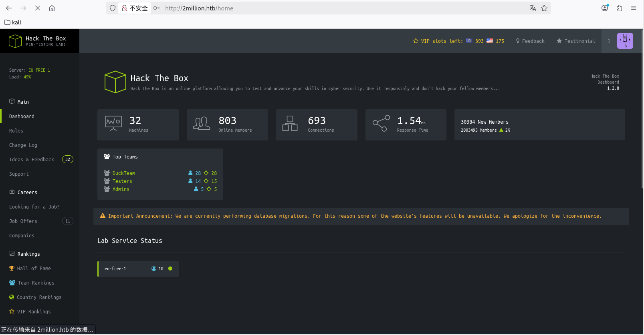This screenshot has height=335, width=644.
Task: Click the URL address bar
Action: [x=341, y=8]
